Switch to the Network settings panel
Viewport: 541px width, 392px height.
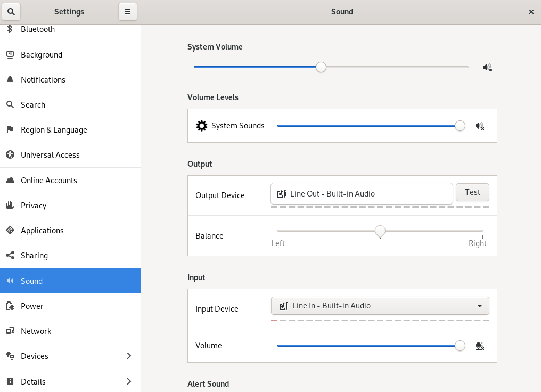point(36,331)
